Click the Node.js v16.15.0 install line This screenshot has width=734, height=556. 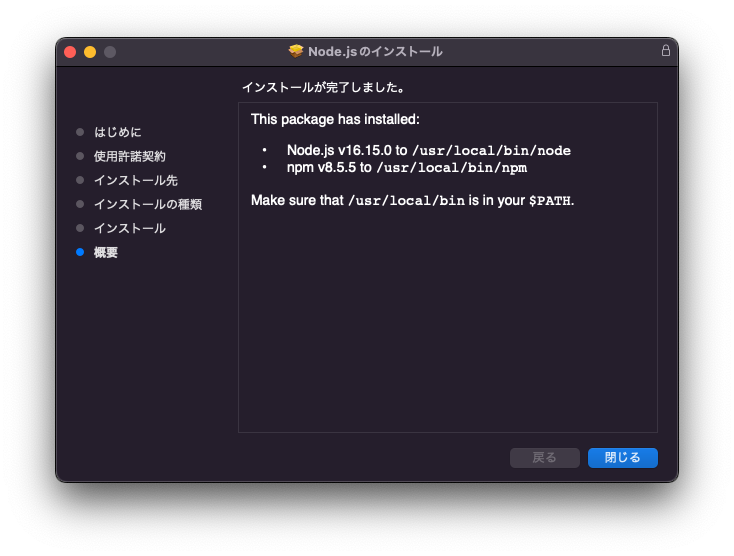tap(429, 150)
